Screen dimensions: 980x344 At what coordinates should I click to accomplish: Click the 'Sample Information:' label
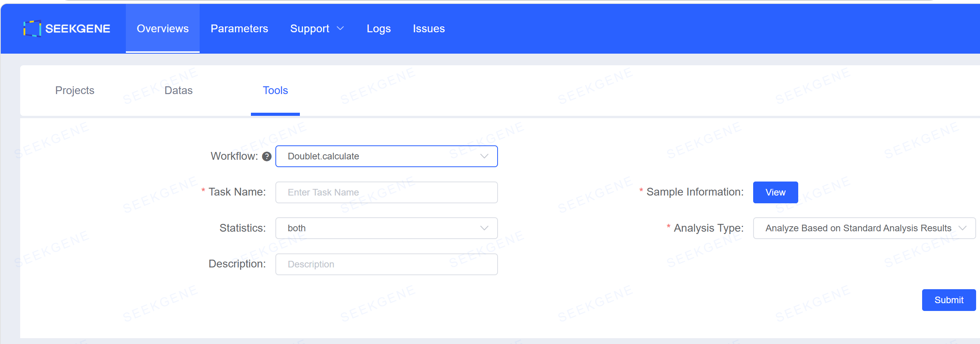click(695, 192)
